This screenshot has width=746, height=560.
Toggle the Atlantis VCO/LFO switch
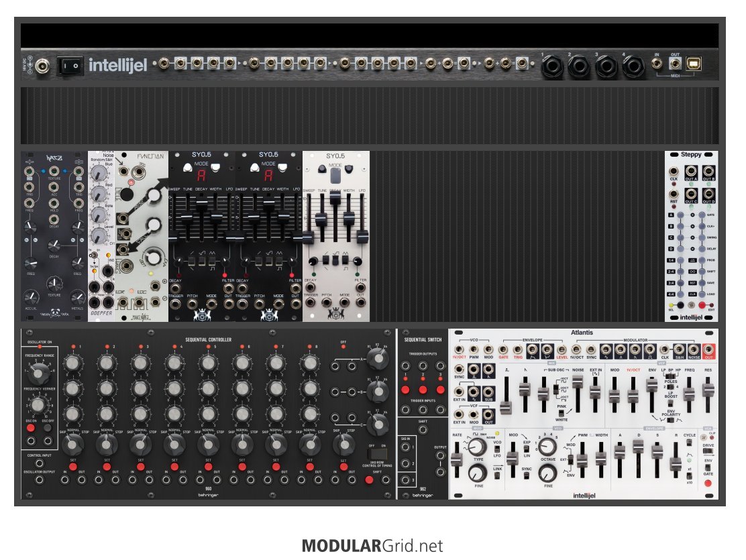[x=498, y=449]
